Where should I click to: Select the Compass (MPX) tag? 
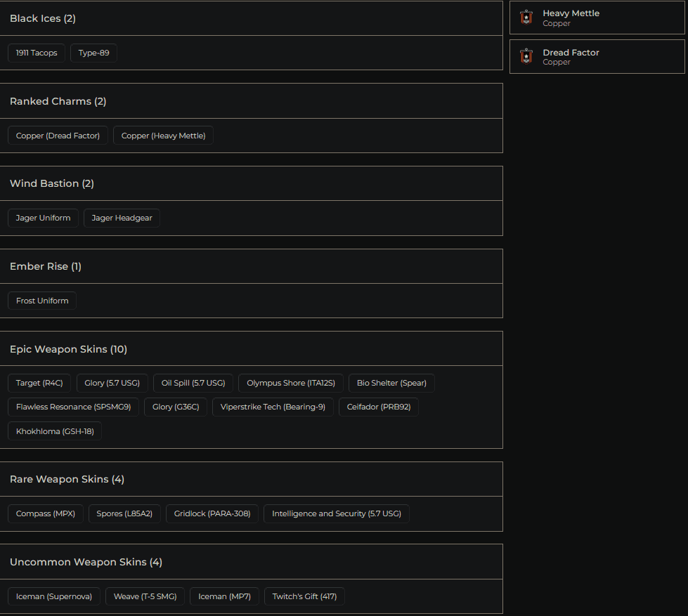point(46,513)
